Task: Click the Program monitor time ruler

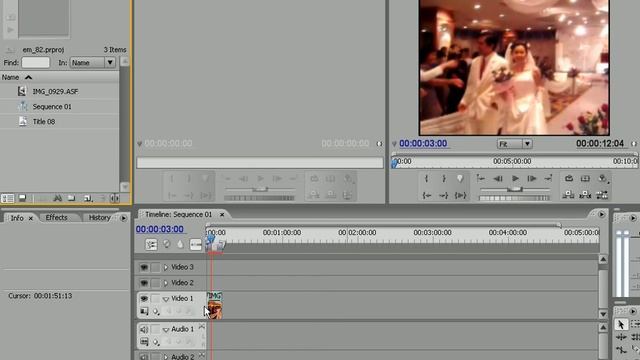Action: pyautogui.click(x=514, y=162)
